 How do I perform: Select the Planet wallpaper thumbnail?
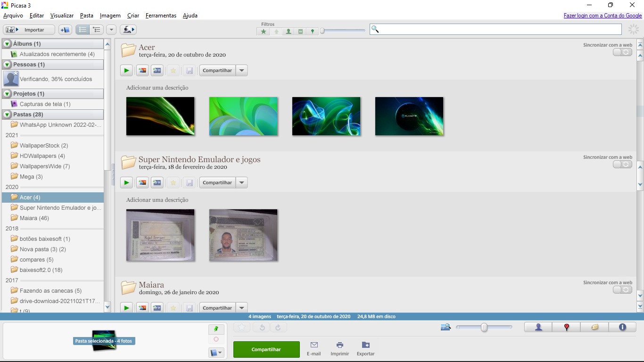pyautogui.click(x=409, y=116)
